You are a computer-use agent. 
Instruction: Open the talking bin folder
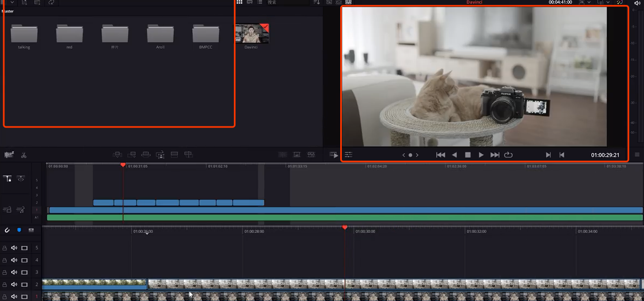[x=24, y=34]
